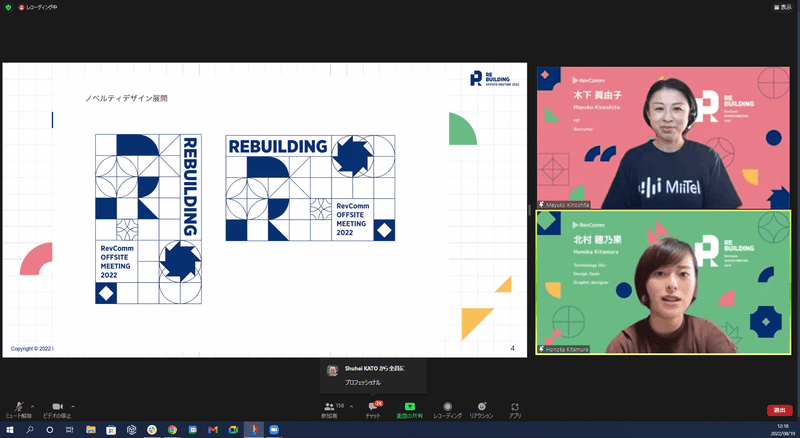The height and width of the screenshot is (438, 800).
Task: Start screen sharing (画面の共有)
Action: tap(410, 409)
